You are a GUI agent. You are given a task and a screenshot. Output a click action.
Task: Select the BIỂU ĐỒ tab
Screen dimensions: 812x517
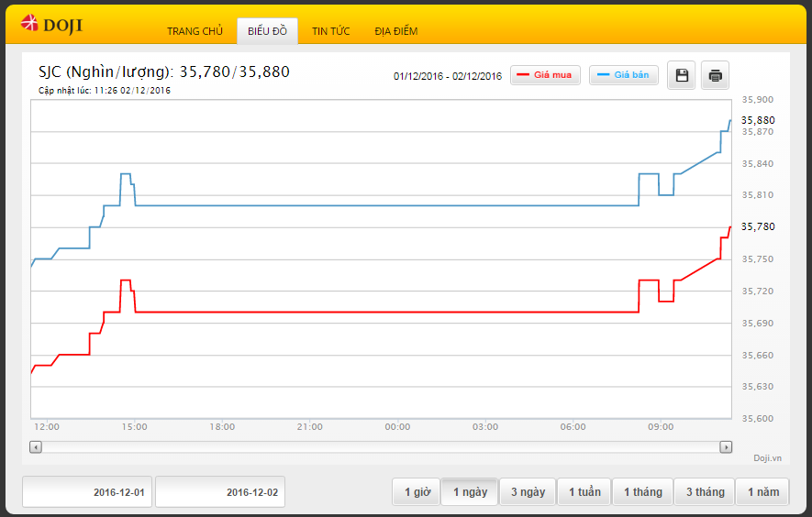[x=267, y=31]
